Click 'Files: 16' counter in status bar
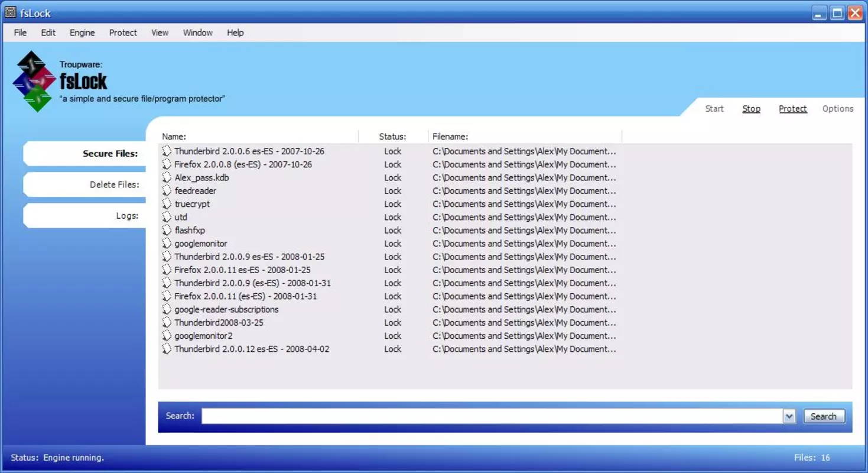 click(812, 458)
